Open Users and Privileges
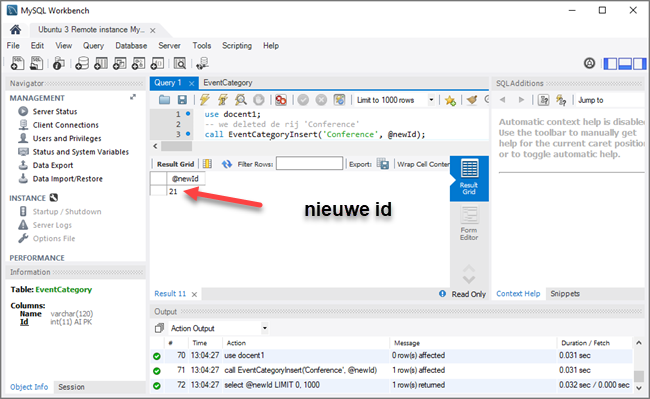 [67, 138]
